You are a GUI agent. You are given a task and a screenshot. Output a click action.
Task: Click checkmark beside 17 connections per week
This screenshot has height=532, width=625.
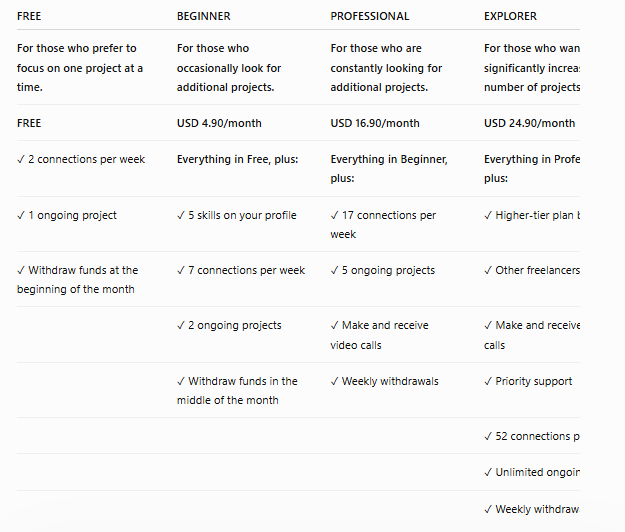pyautogui.click(x=334, y=216)
